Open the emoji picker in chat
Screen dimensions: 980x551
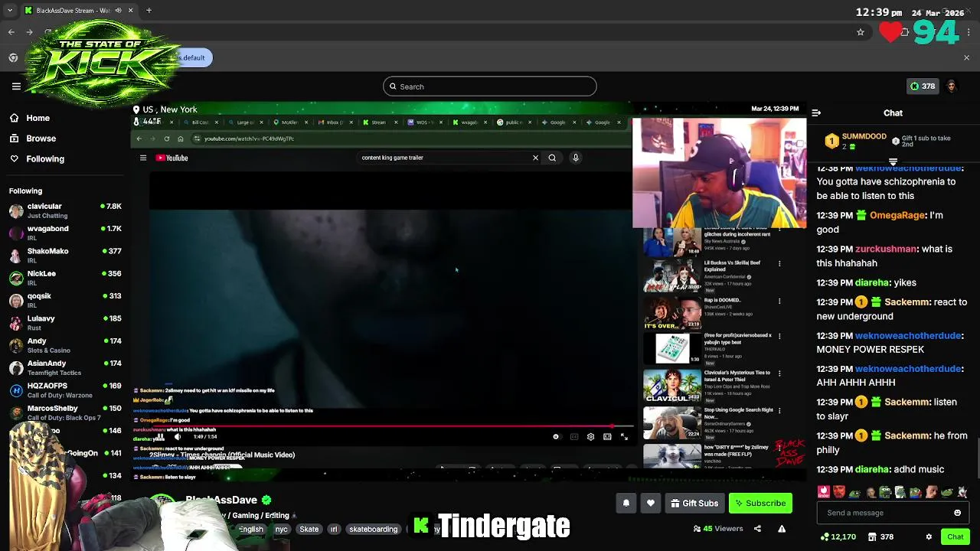[957, 513]
